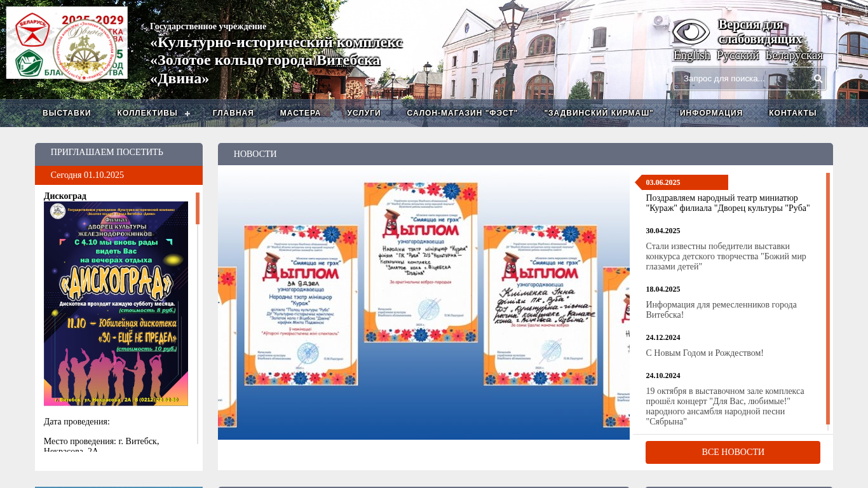Open the МАСТЕРА menu item
This screenshot has width=868, height=488.
(301, 113)
